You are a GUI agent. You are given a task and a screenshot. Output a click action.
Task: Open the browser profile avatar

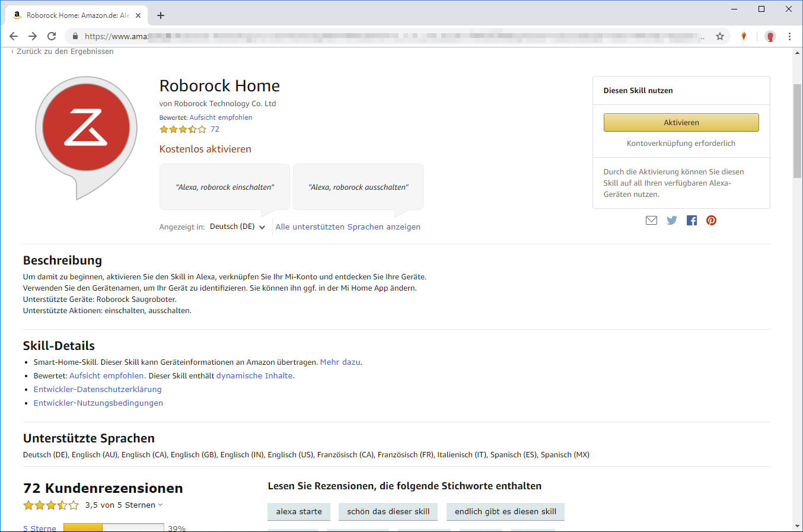coord(770,36)
